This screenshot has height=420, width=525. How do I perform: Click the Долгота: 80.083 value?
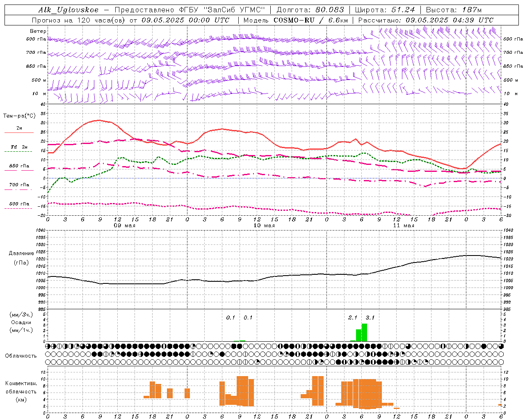click(x=310, y=10)
